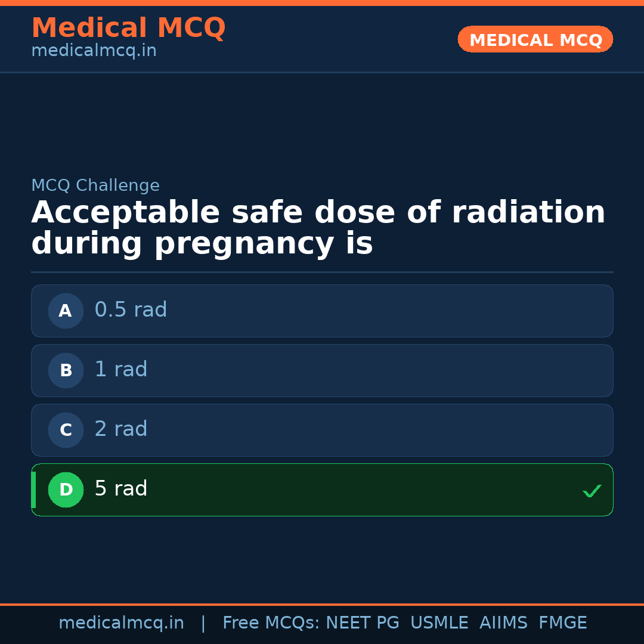Click the green D circle icon

coord(66,490)
